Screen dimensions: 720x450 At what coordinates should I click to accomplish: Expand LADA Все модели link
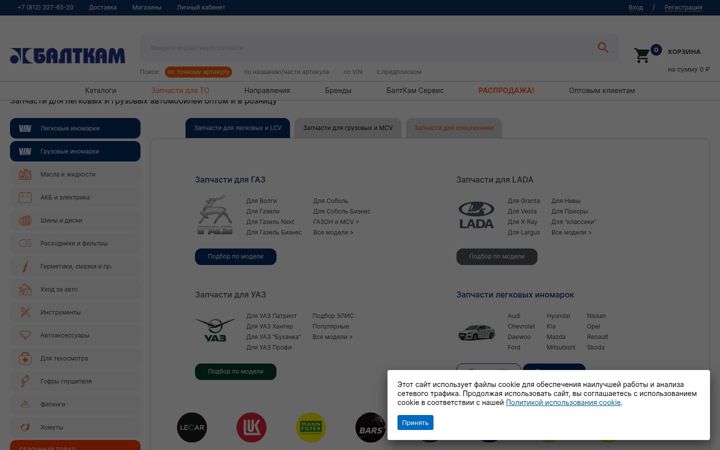[571, 232]
